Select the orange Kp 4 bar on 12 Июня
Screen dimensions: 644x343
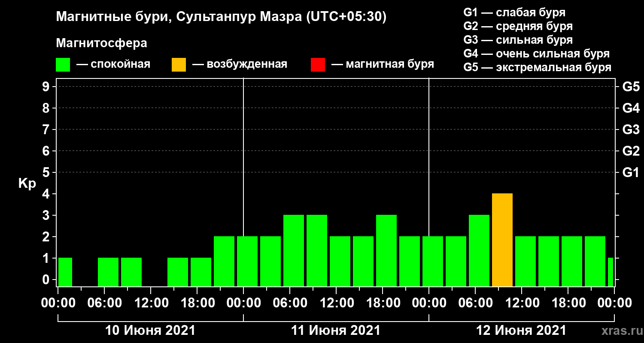502,240
